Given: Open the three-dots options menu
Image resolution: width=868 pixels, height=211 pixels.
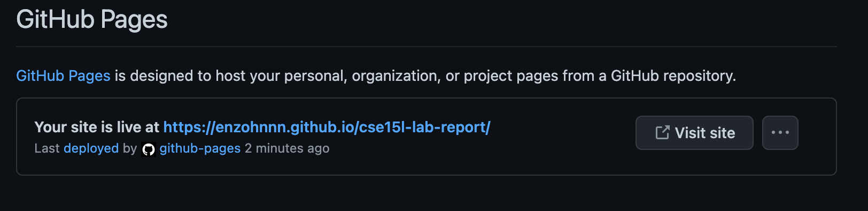Looking at the screenshot, I should 780,133.
